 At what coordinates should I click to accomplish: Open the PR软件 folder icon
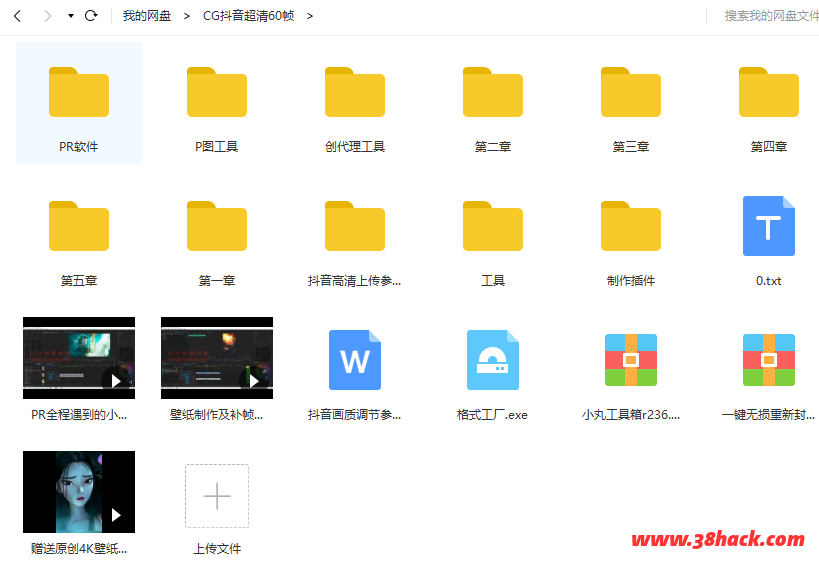(79, 92)
